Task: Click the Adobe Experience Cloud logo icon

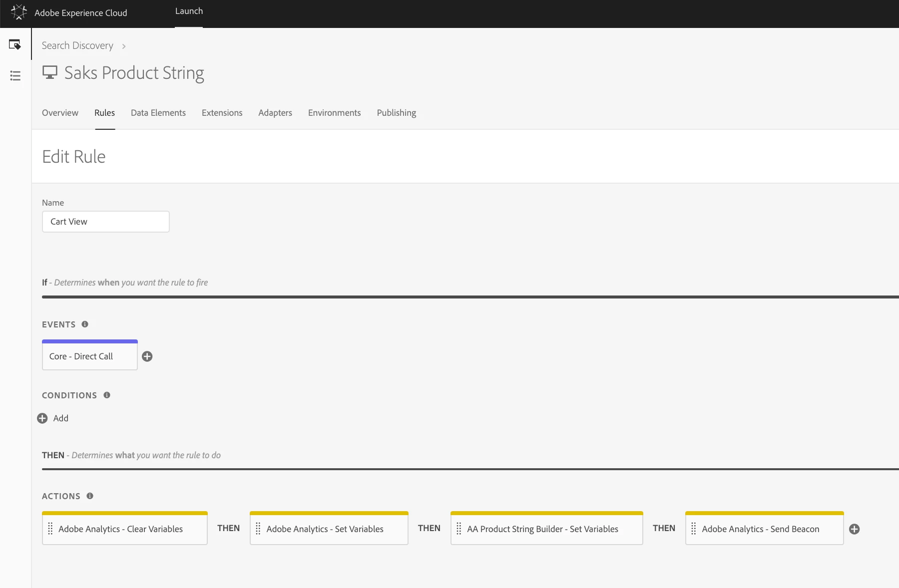Action: [18, 12]
